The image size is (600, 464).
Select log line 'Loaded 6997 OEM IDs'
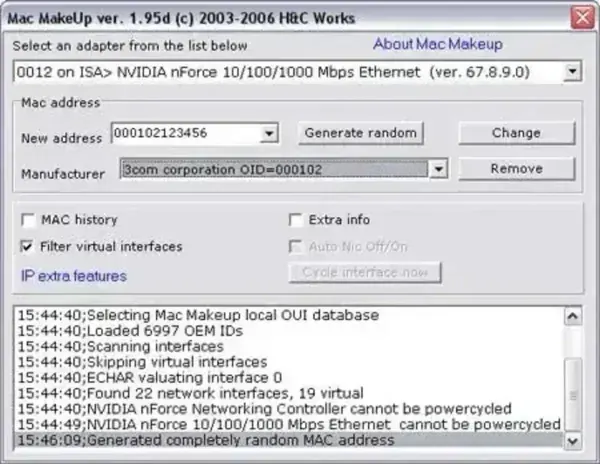pyautogui.click(x=289, y=331)
